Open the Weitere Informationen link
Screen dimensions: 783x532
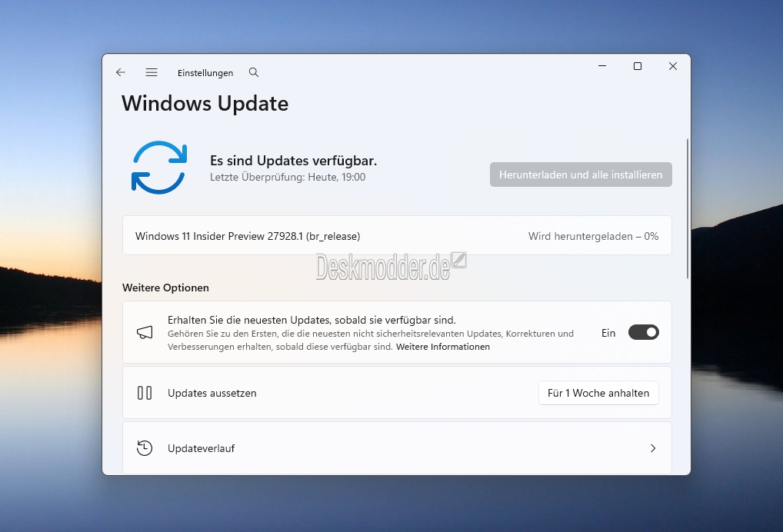click(x=443, y=347)
